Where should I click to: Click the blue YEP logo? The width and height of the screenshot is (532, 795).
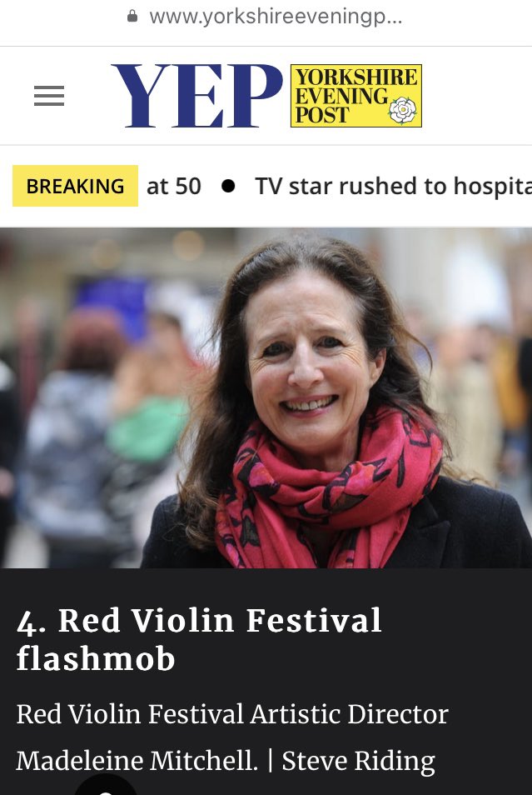coord(197,96)
